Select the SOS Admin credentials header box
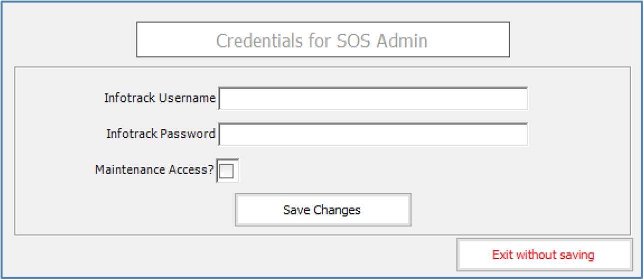The image size is (644, 280). [322, 40]
